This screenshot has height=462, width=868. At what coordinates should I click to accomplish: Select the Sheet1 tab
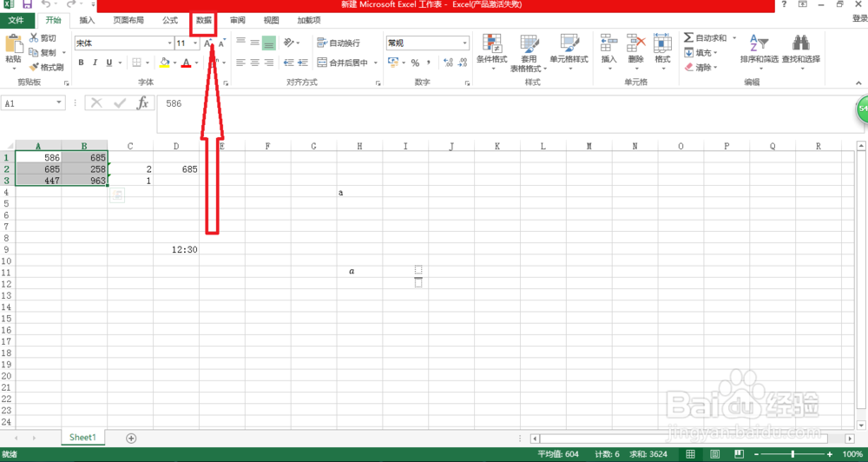(82, 438)
